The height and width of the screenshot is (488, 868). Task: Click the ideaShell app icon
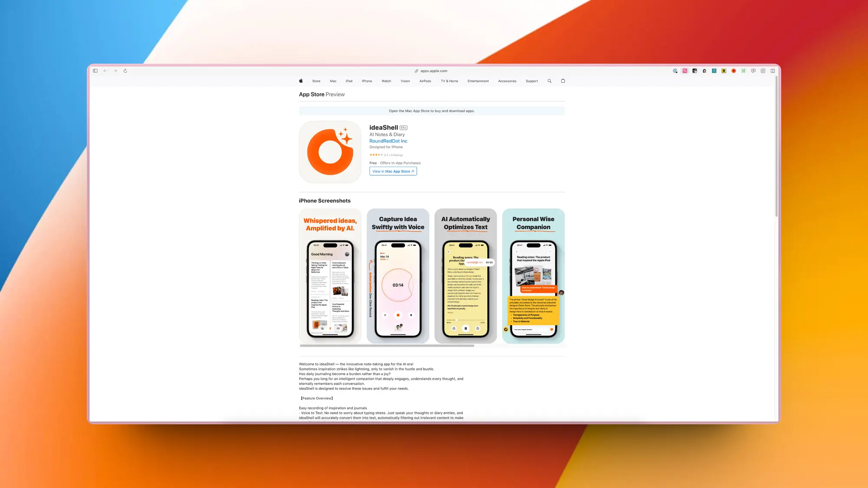[x=330, y=152]
